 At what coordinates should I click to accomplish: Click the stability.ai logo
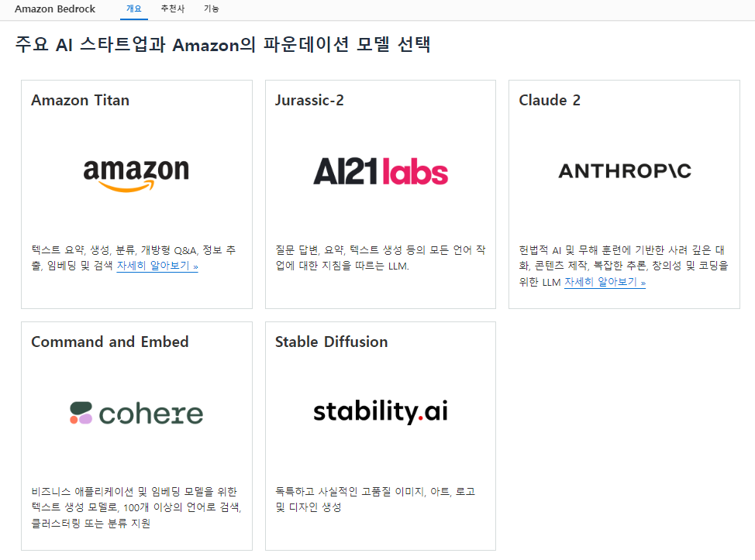point(380,411)
